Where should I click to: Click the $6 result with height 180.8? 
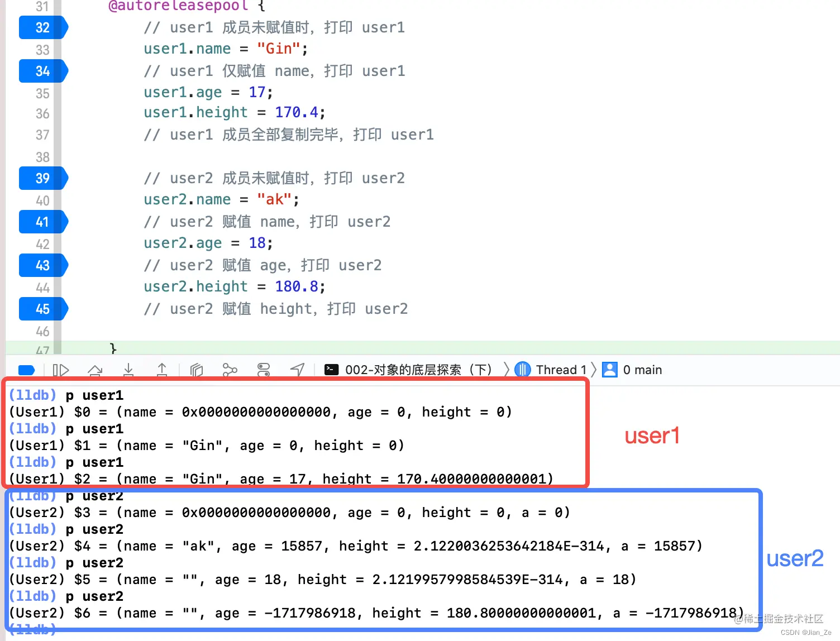tap(376, 613)
